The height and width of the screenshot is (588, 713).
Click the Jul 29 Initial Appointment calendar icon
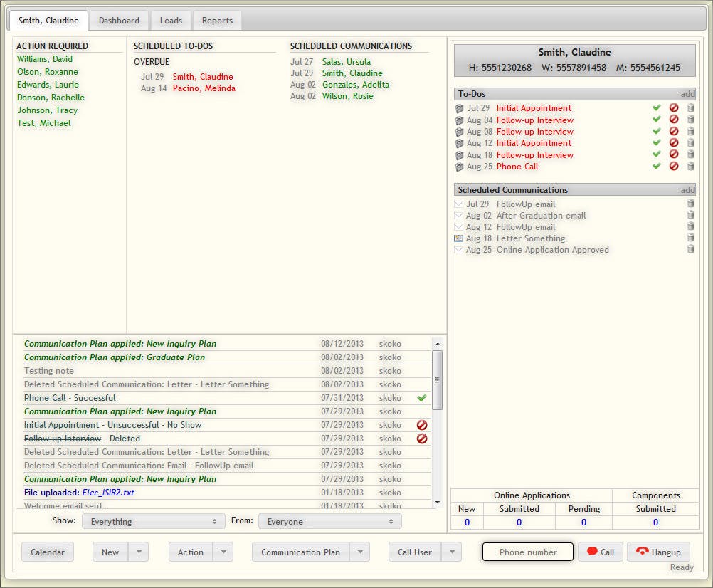coord(459,108)
